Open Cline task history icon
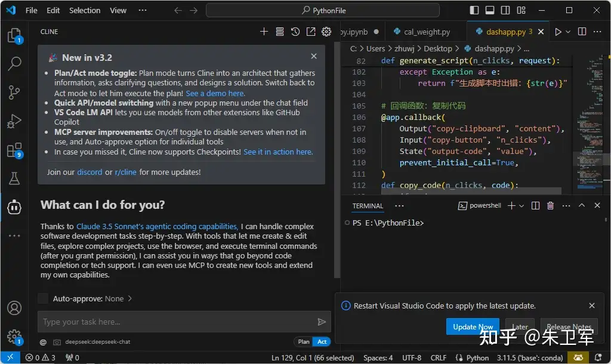 [x=295, y=32]
